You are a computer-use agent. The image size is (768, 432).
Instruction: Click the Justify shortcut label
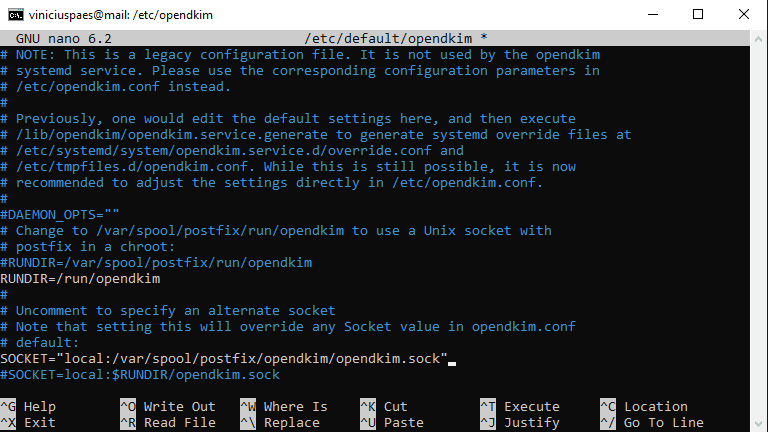pos(531,422)
